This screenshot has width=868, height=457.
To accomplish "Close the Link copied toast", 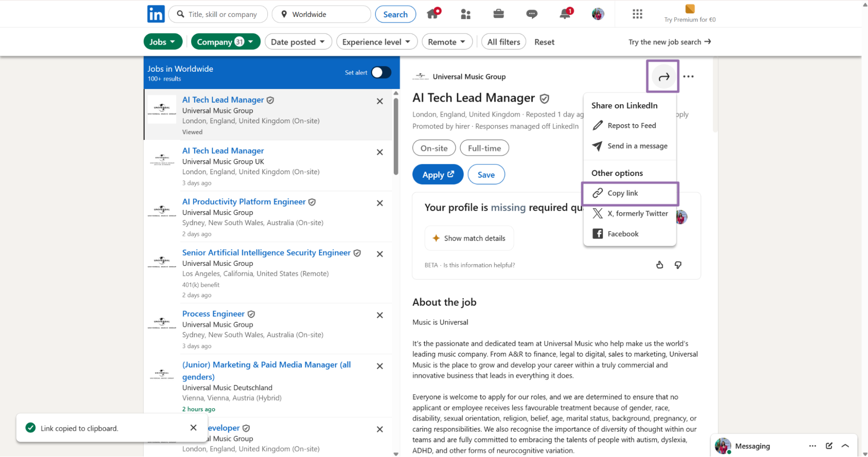I will (x=193, y=427).
